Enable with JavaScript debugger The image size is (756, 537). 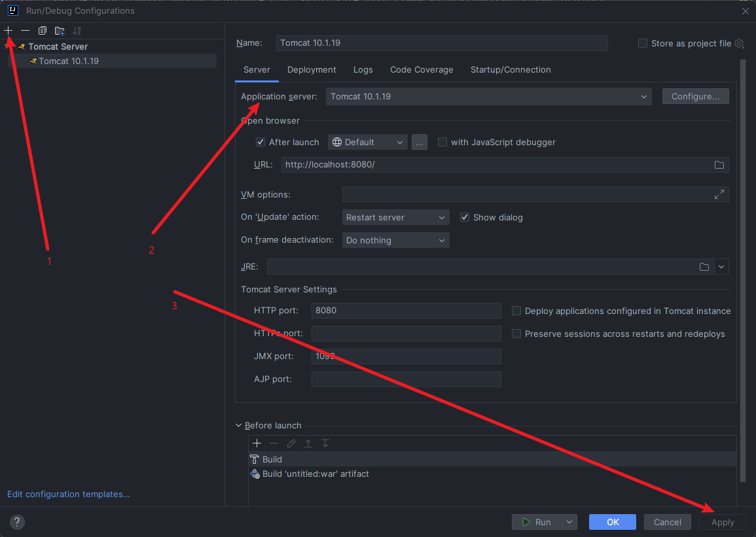click(442, 142)
